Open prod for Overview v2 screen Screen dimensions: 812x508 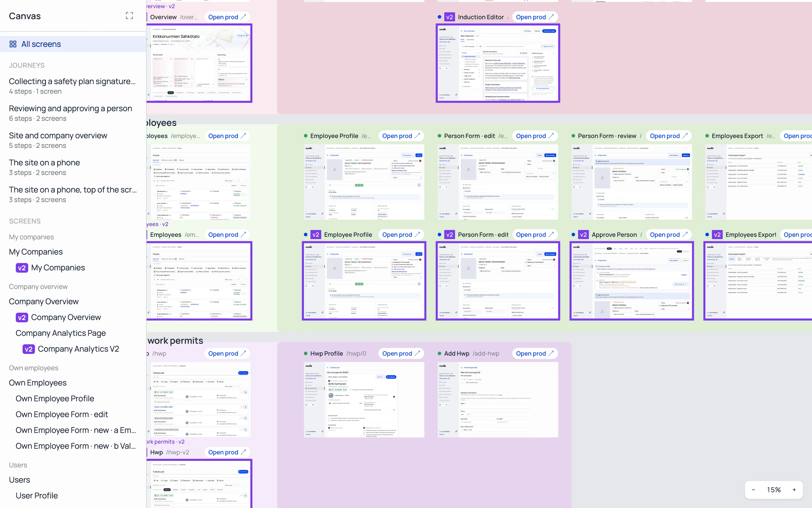click(x=227, y=17)
